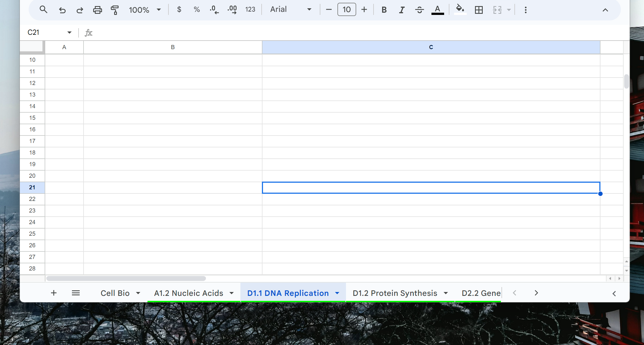Click the search magnifier icon in toolbar
Viewport: 644px width, 345px height.
43,10
